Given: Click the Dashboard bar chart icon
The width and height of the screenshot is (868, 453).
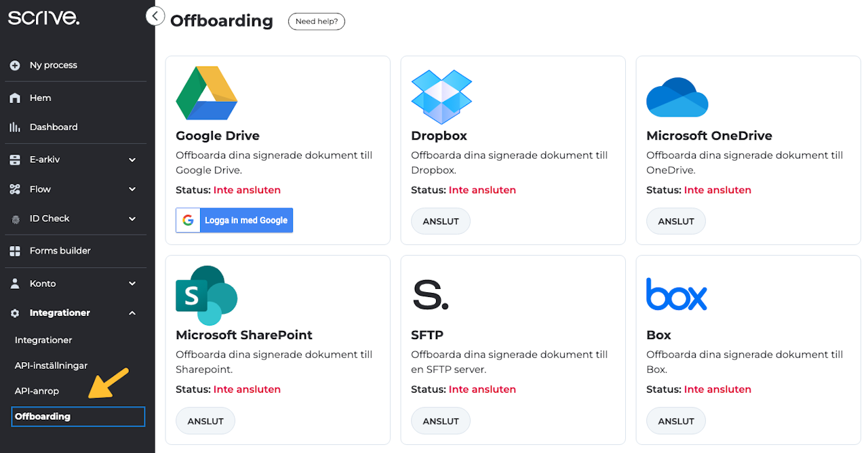Looking at the screenshot, I should click(x=15, y=127).
